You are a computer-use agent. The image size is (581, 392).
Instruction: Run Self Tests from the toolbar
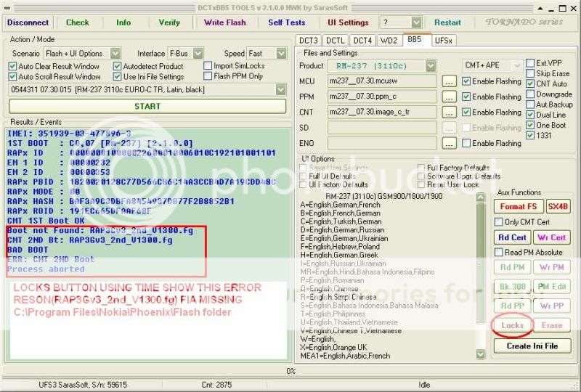pyautogui.click(x=286, y=23)
